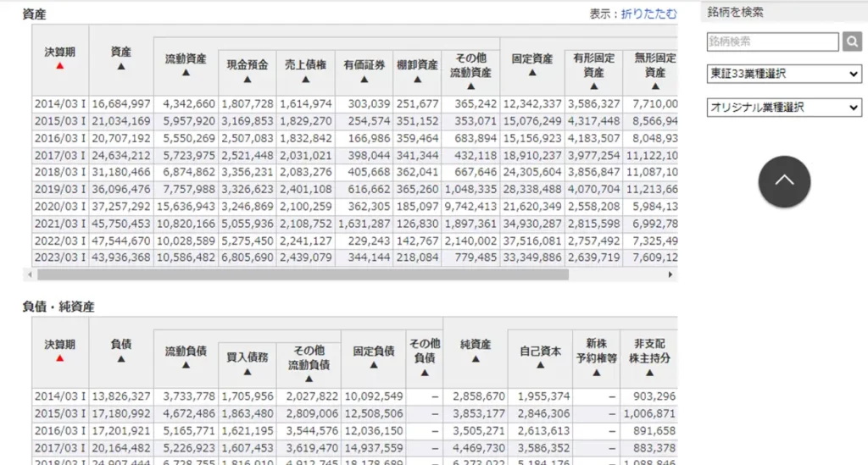Sort by 純資産 column arrow
This screenshot has height=465, width=868.
click(475, 359)
